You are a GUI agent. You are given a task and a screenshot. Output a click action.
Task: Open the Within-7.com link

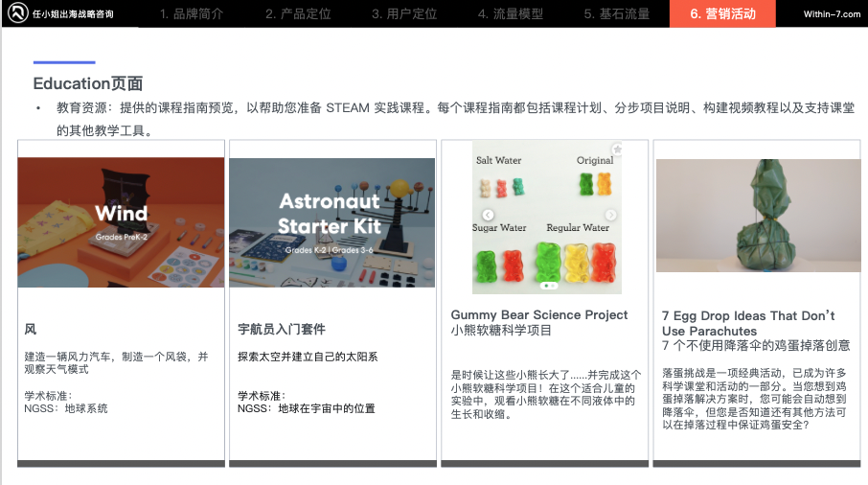pyautogui.click(x=832, y=14)
